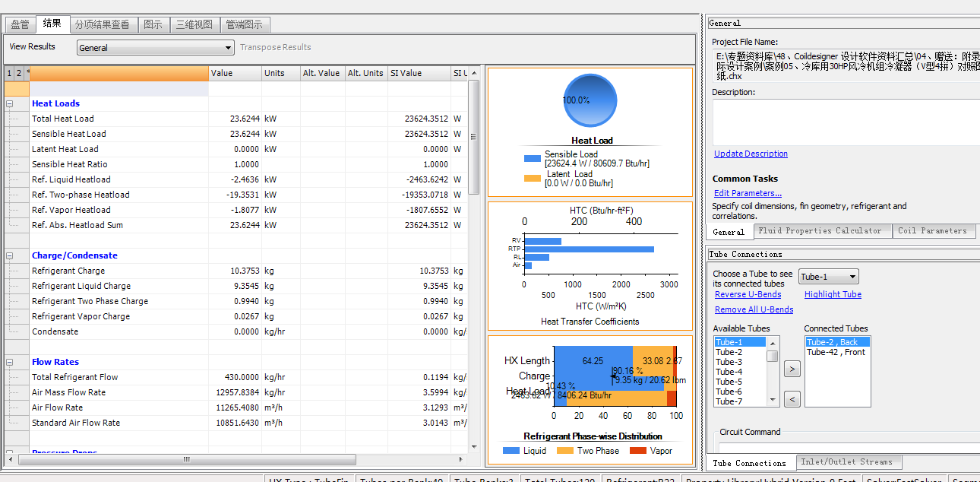Click outline level 1 button
980x482 pixels.
point(9,73)
